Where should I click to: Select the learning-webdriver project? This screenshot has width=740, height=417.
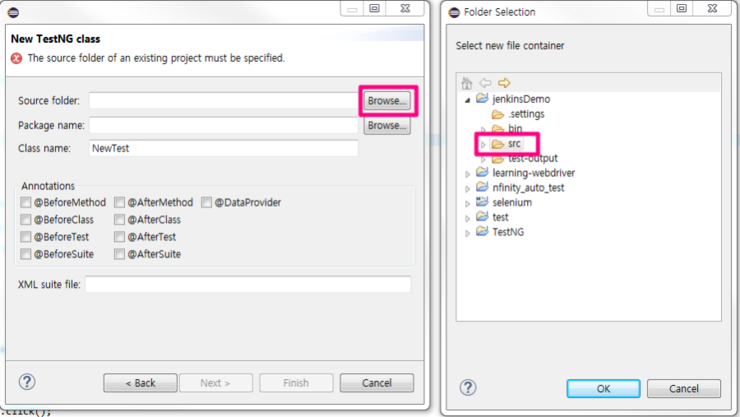click(525, 173)
